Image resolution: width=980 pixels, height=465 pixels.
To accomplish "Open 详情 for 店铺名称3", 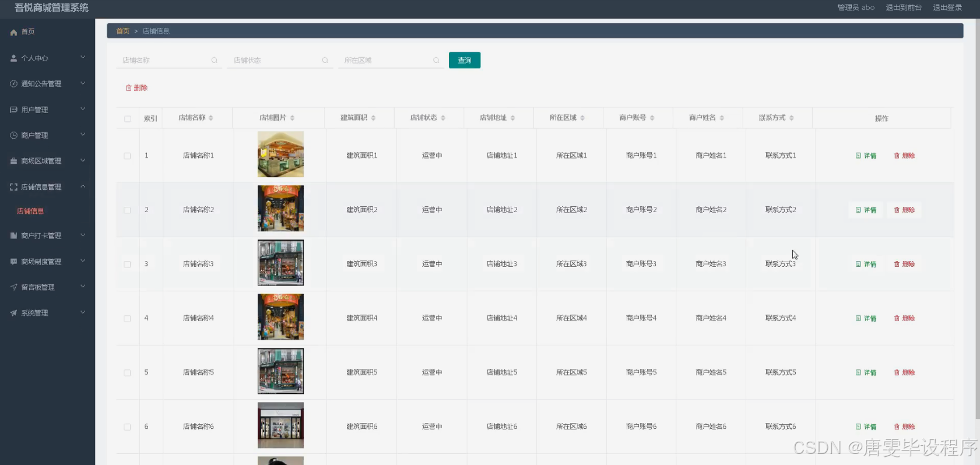I will pos(866,264).
